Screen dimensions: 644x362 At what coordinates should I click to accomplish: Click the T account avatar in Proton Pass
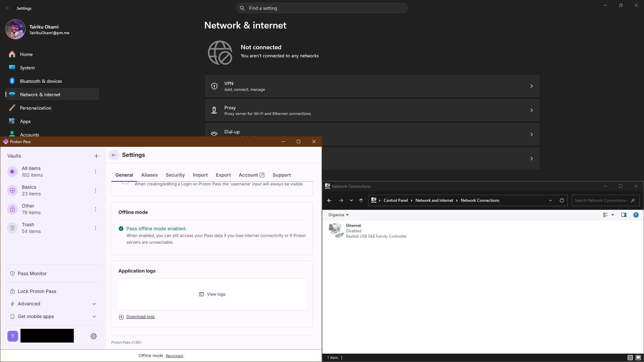(13, 336)
